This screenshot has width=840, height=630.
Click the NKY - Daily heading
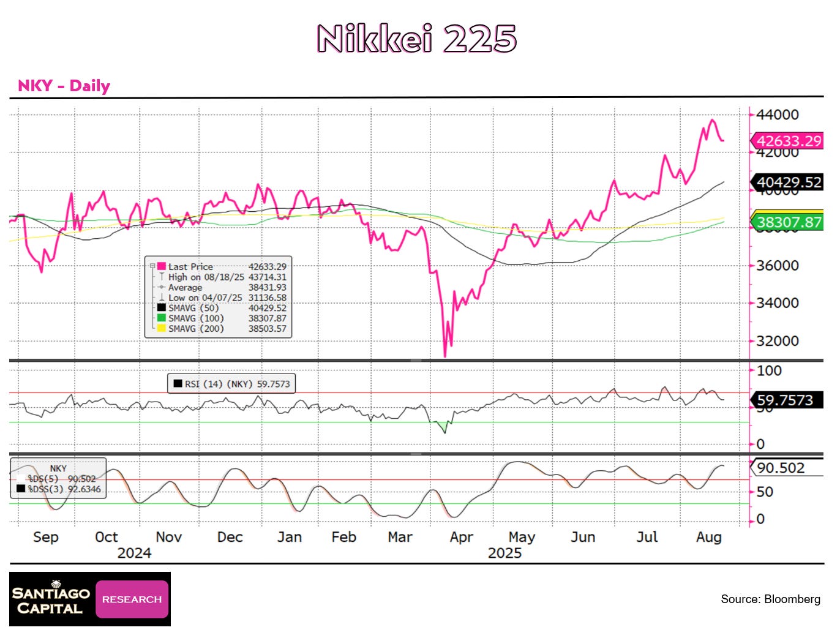point(64,86)
